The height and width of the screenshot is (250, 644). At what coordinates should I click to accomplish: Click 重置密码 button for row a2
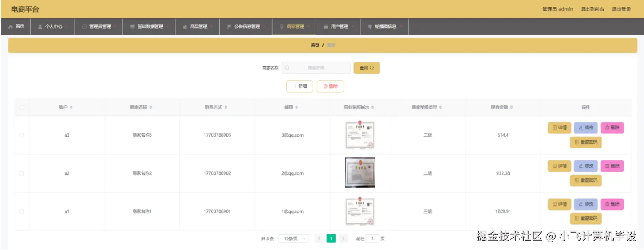point(586,180)
